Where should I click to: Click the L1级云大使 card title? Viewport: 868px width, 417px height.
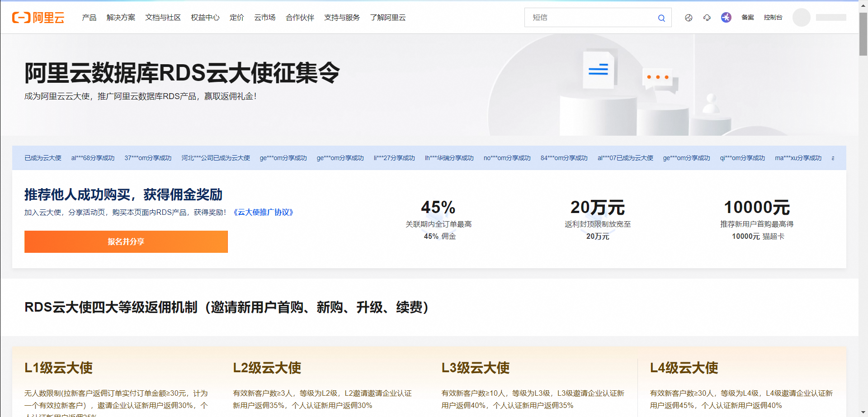coord(59,368)
